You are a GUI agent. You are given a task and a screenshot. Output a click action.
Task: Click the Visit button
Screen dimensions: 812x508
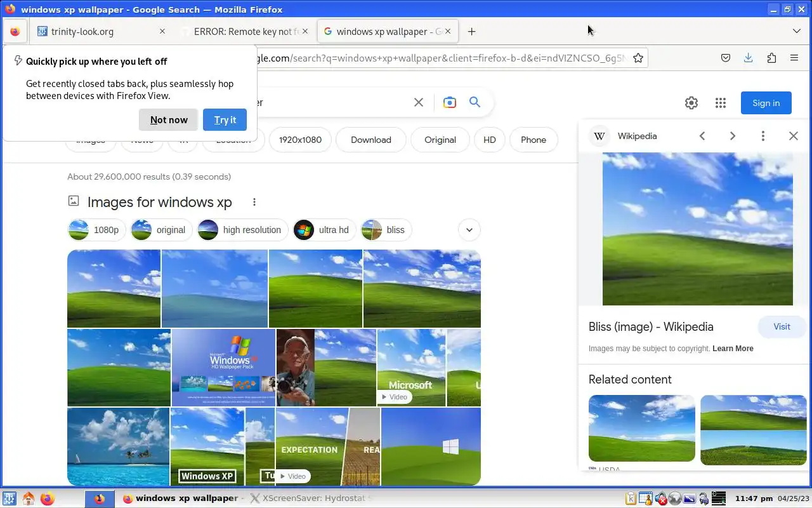pos(782,326)
